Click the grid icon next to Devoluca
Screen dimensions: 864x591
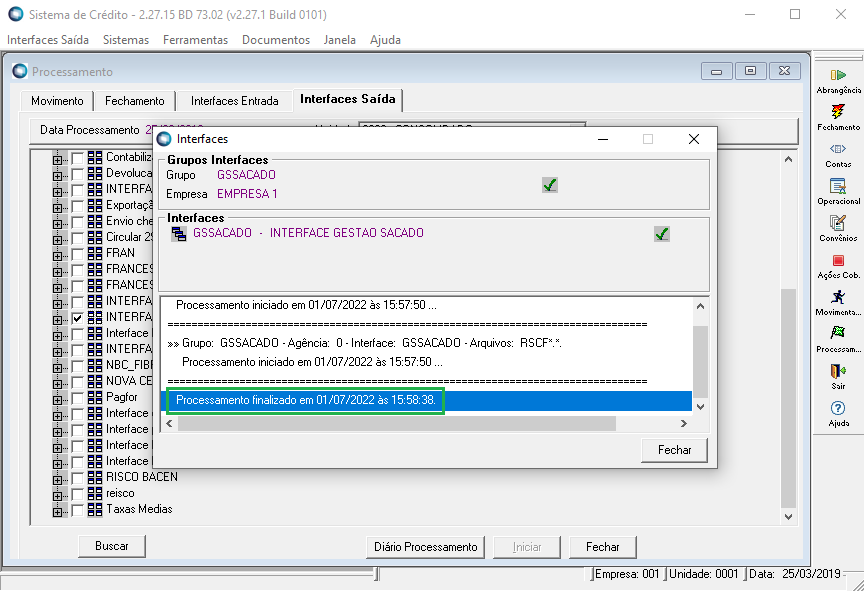[95, 173]
